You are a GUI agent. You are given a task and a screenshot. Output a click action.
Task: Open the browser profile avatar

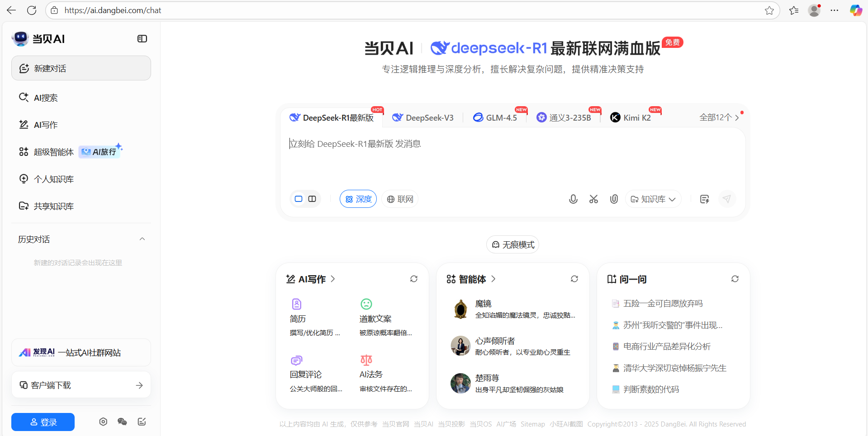(814, 10)
